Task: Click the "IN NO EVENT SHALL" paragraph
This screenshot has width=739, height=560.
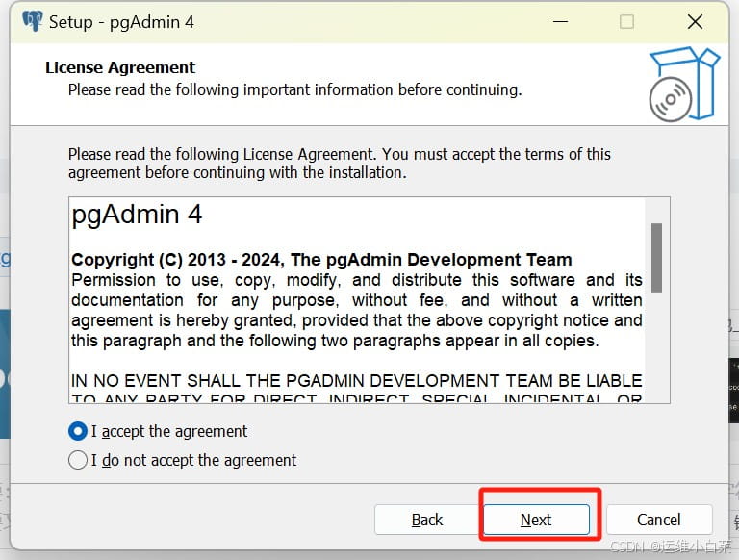Action: (x=356, y=380)
